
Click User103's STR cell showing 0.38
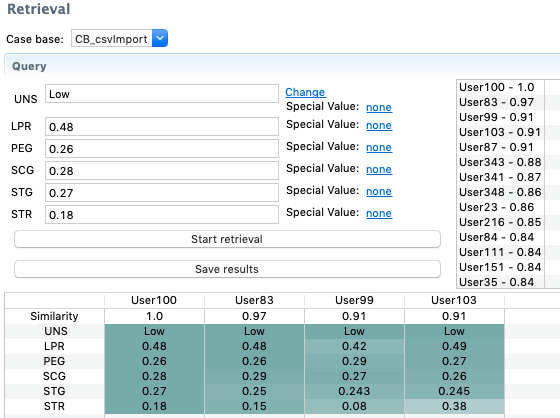(x=454, y=406)
